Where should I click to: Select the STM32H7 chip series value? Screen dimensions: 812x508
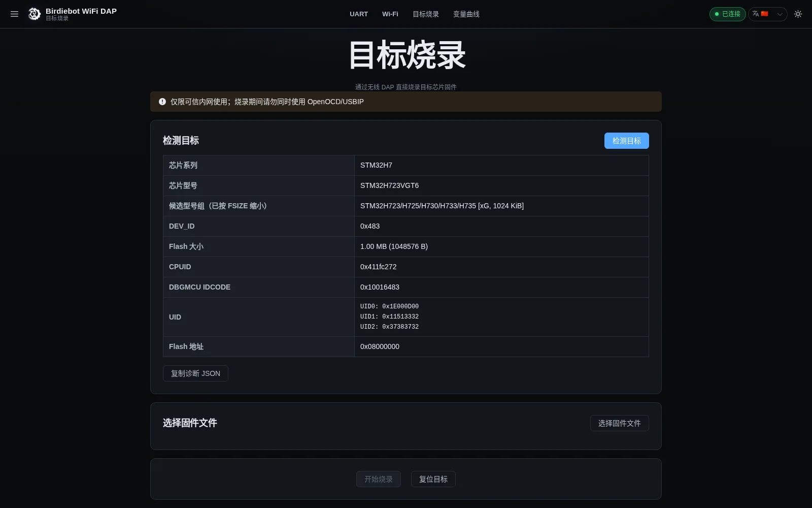[376, 165]
